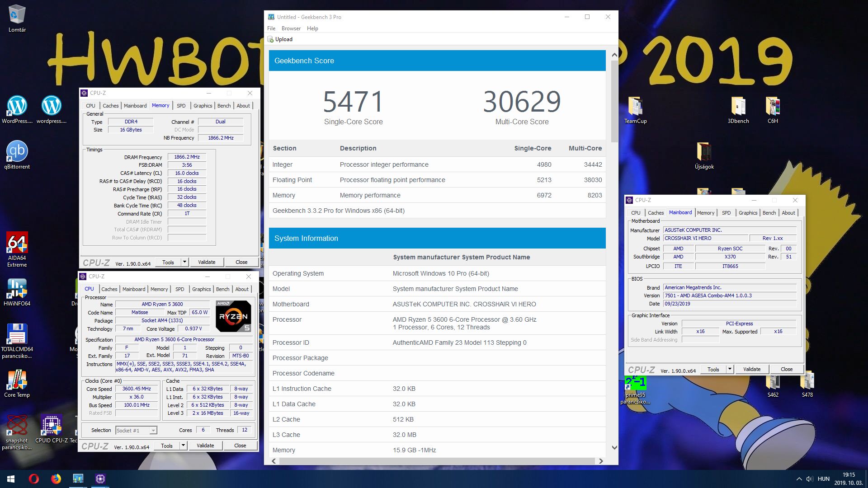
Task: Click Geekbench horizontal scrollbar right arrow
Action: pos(601,461)
